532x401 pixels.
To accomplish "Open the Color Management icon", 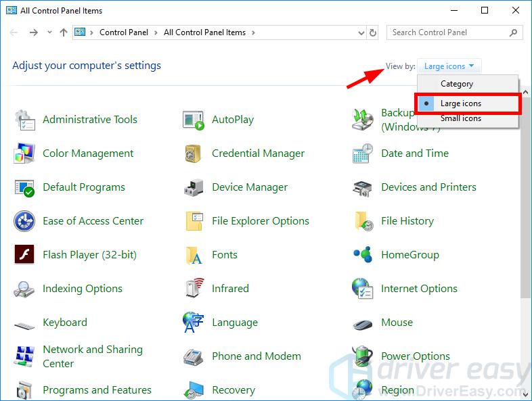I will point(25,154).
